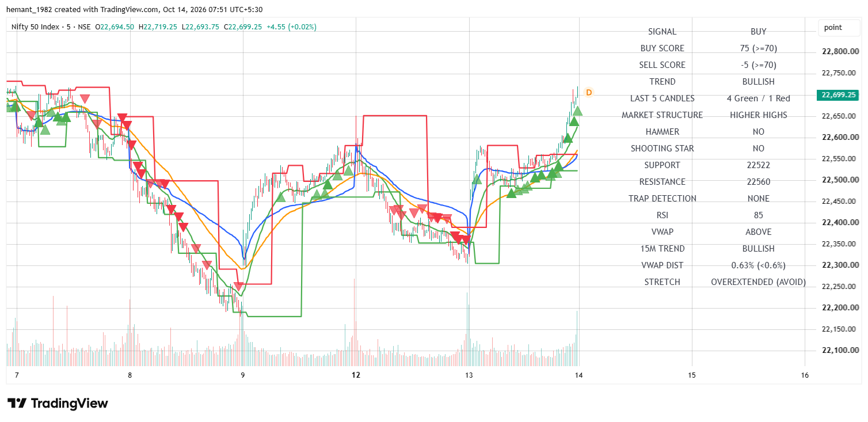Click the TRAP DETECTION value NONE
Image resolution: width=868 pixels, height=422 pixels.
click(759, 199)
